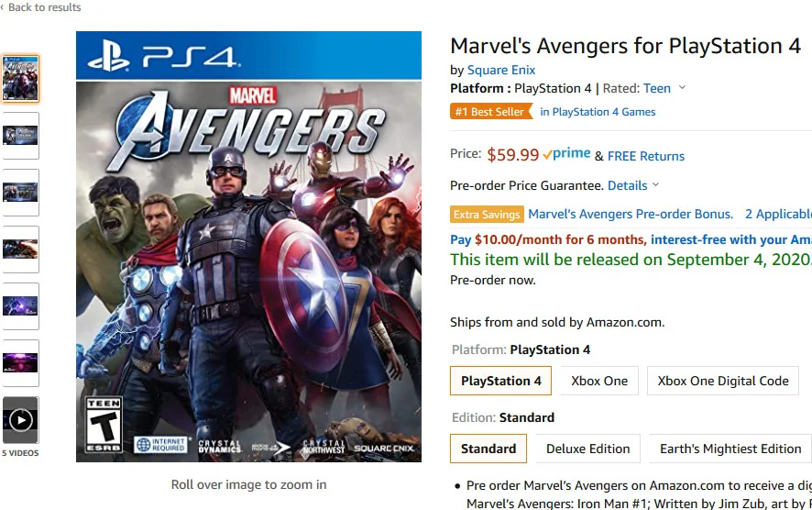Open Marvel's Avengers Pre-order Bonus offer
Viewport: 812px width, 510px height.
pos(631,214)
